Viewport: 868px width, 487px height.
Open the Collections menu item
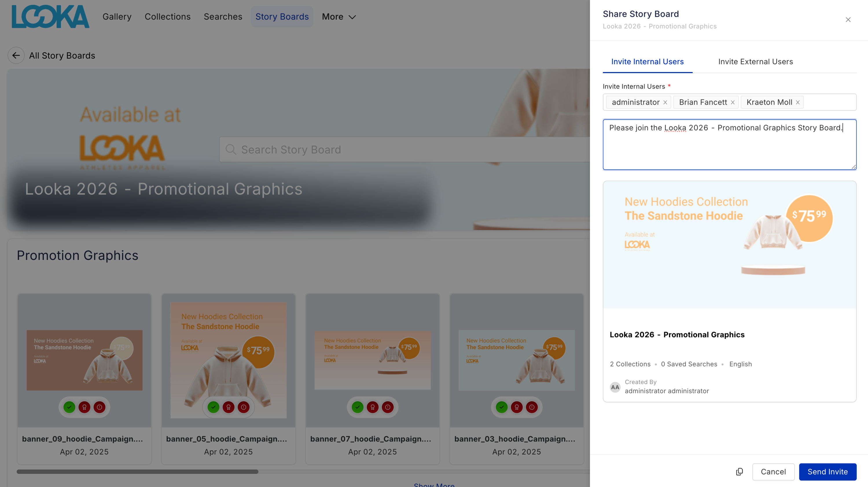[x=168, y=16]
